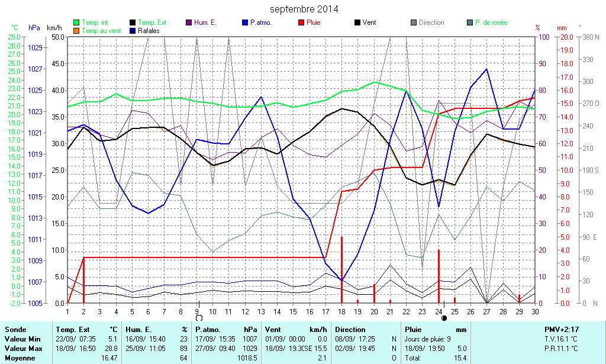Click the rain maximum date '18/09/ 19:50'
The width and height of the screenshot is (606, 364).
click(x=425, y=349)
